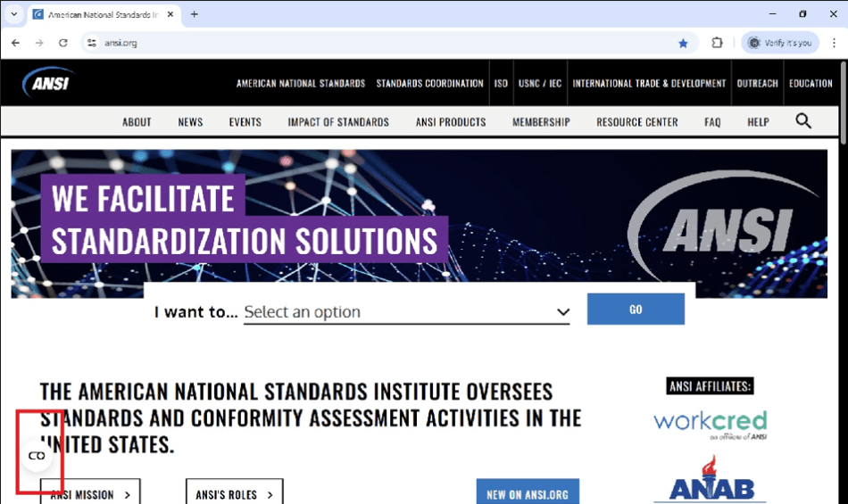Close the American National Standards tab

click(170, 14)
